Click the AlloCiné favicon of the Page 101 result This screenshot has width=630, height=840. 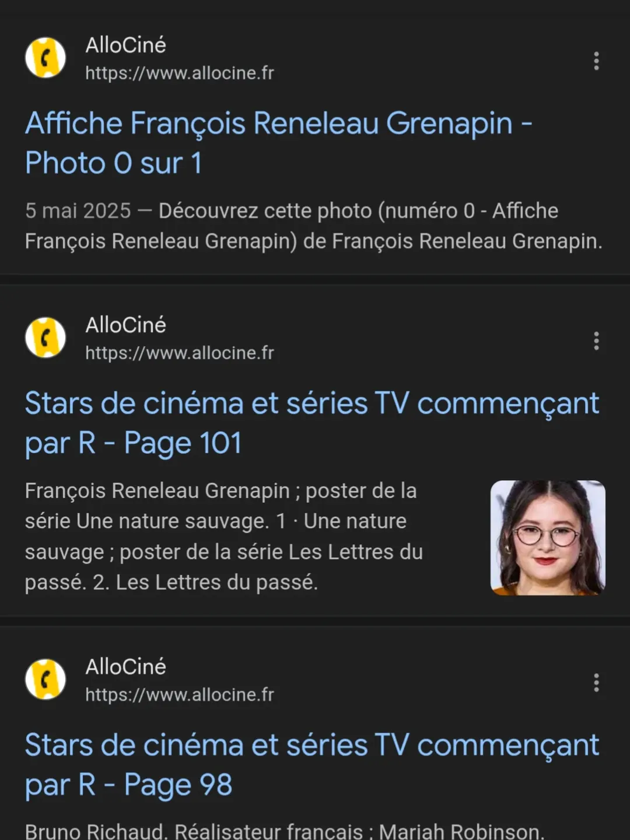[x=45, y=338]
